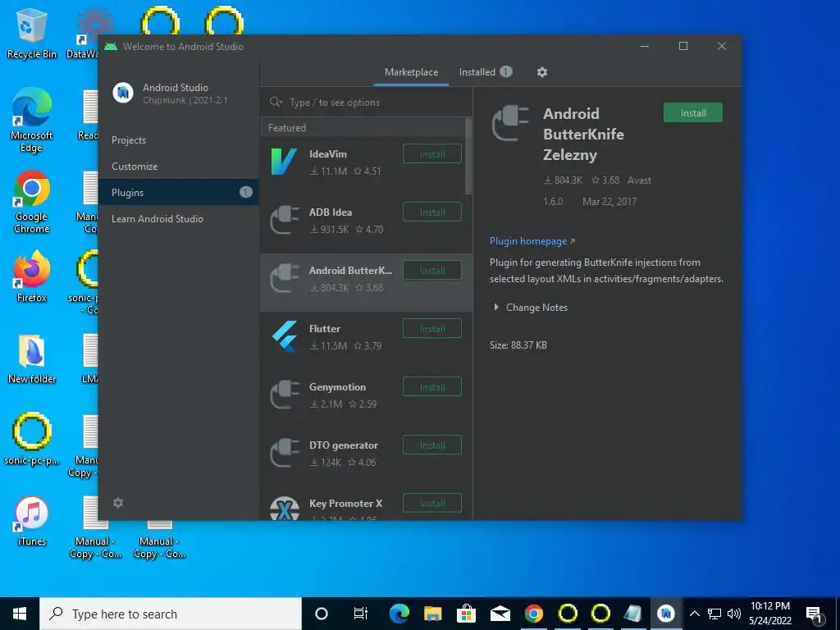
Task: Install Android ButterKnife from the list
Action: click(432, 270)
